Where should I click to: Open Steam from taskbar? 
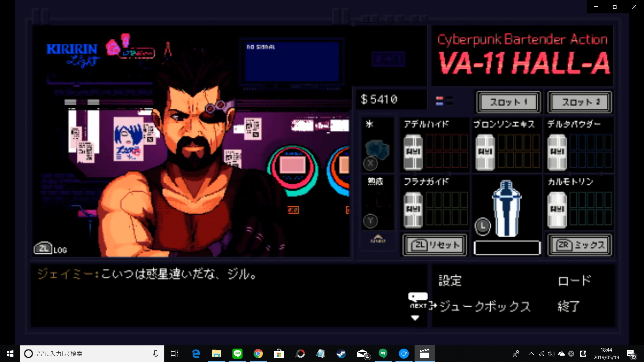[341, 354]
